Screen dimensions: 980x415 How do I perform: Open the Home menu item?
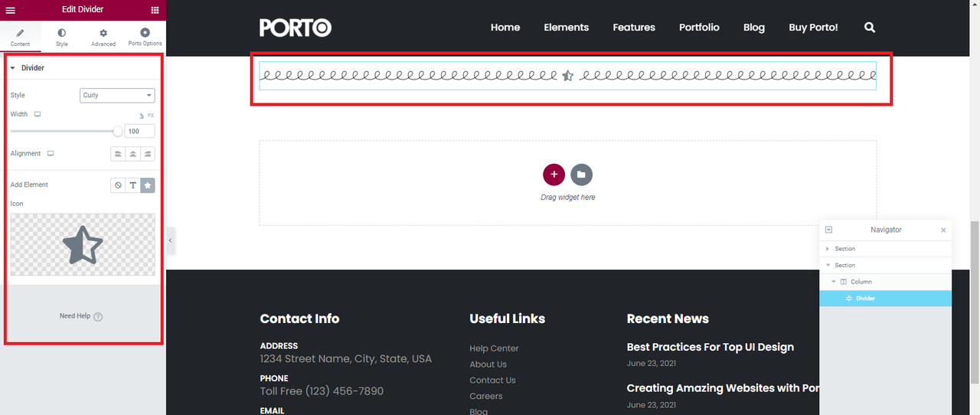pos(505,28)
